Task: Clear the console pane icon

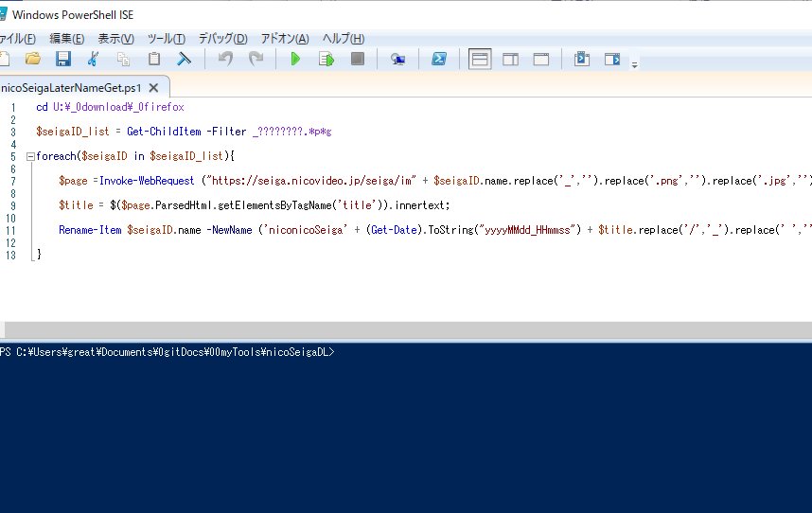Action: click(x=184, y=59)
